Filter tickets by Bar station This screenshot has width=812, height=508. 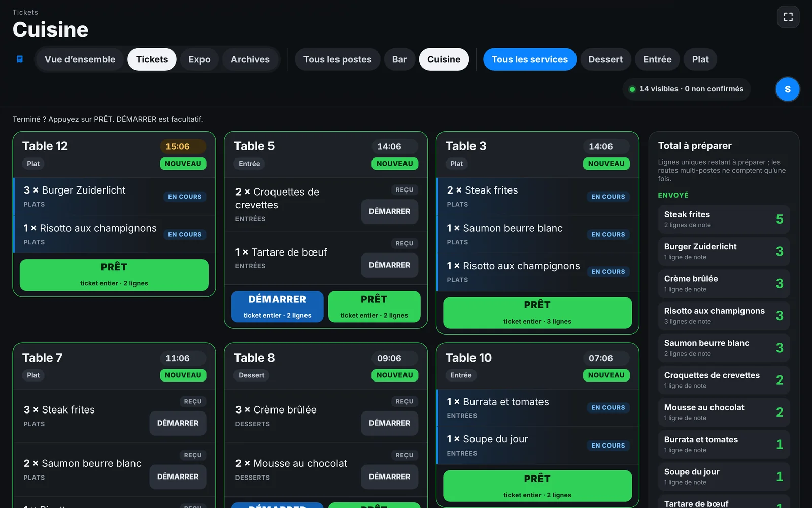tap(399, 59)
